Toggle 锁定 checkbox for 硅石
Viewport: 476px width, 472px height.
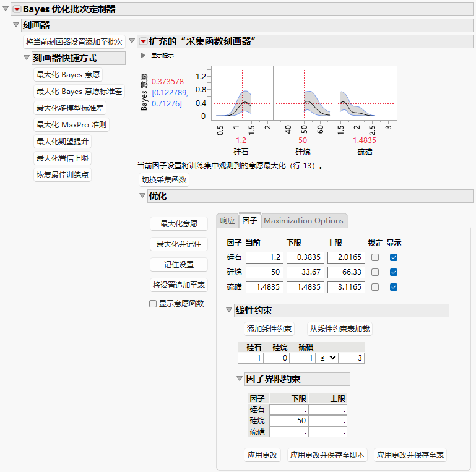point(375,257)
